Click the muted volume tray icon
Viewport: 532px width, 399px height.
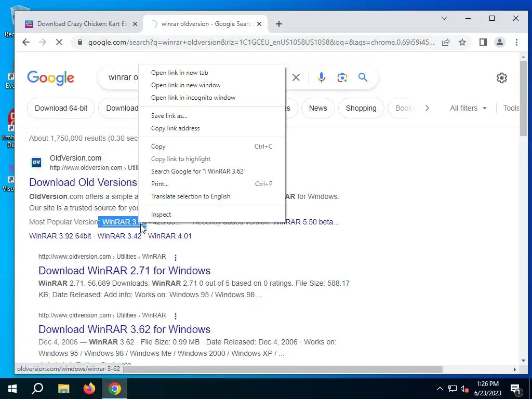coord(464,389)
